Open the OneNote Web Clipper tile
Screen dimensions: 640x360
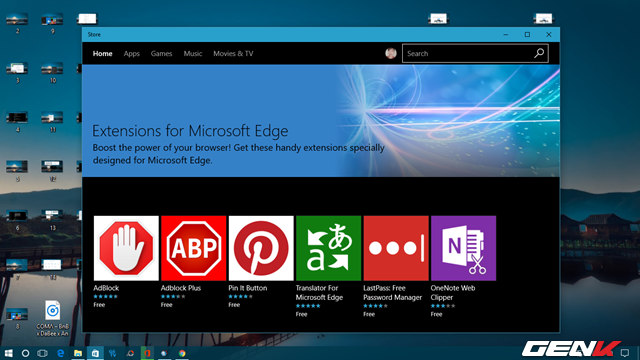(464, 248)
